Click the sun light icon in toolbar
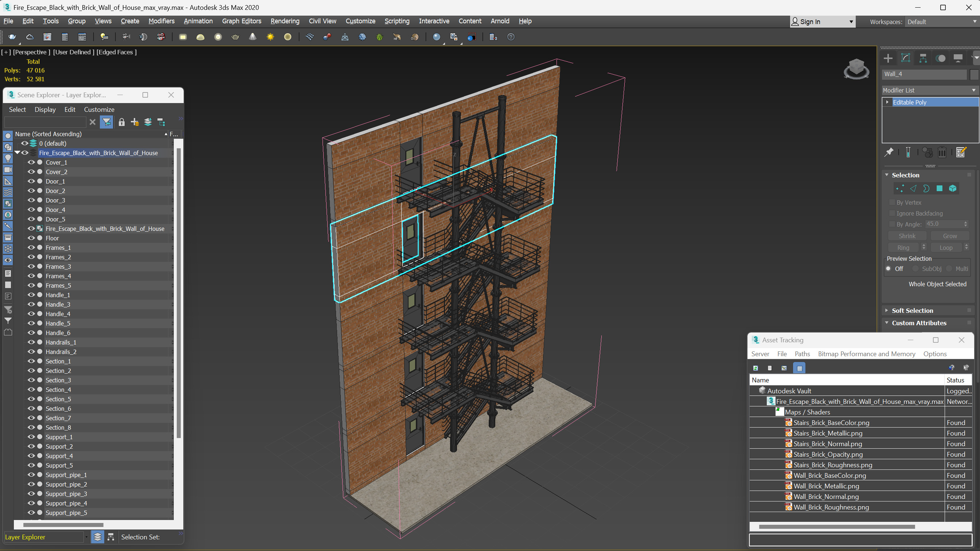This screenshot has height=551, width=980. click(x=270, y=37)
